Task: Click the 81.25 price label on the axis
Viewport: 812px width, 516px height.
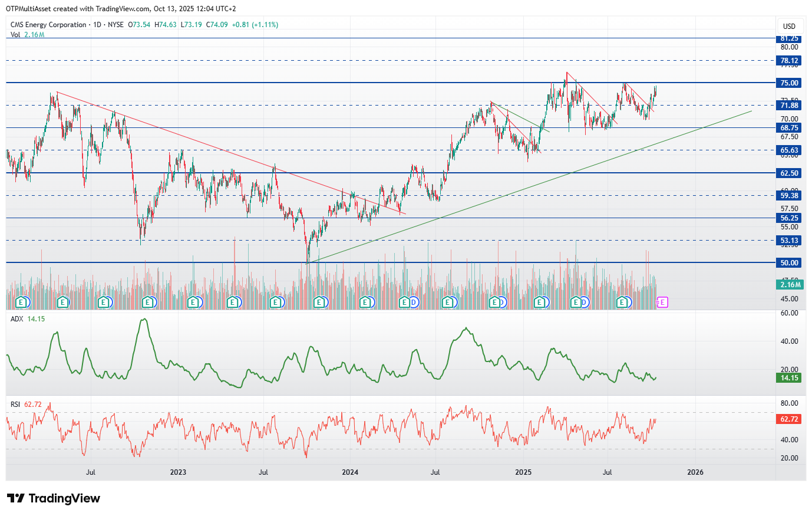Action: coord(789,38)
